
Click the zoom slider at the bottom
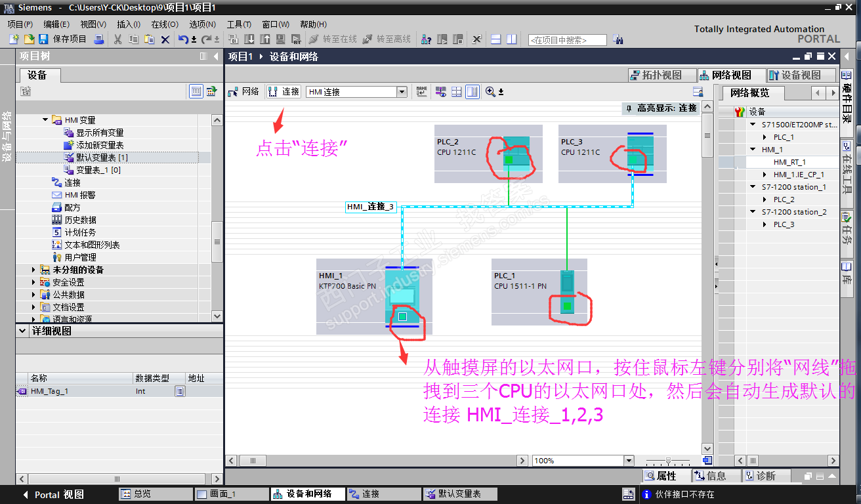(x=669, y=461)
